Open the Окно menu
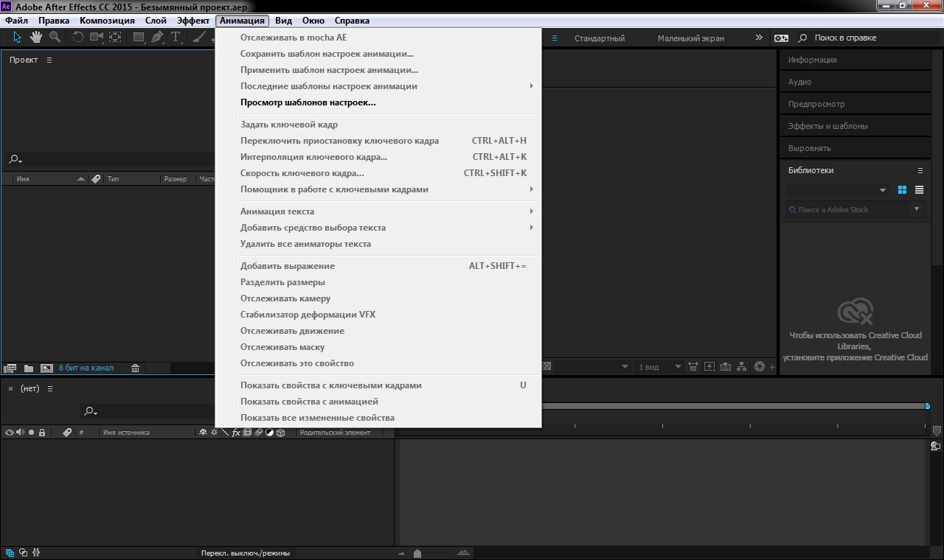Screen dimensions: 944x560 tap(313, 21)
